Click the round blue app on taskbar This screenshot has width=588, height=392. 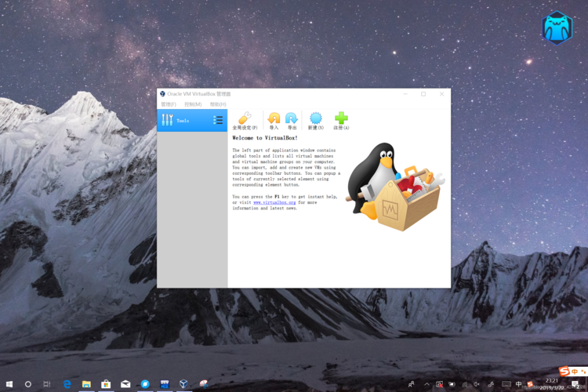[x=145, y=384]
